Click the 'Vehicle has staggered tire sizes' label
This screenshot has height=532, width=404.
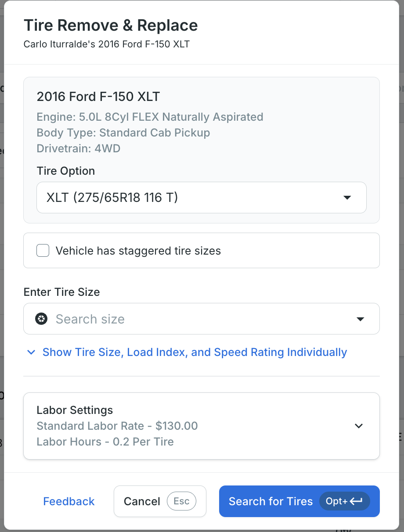click(x=138, y=251)
